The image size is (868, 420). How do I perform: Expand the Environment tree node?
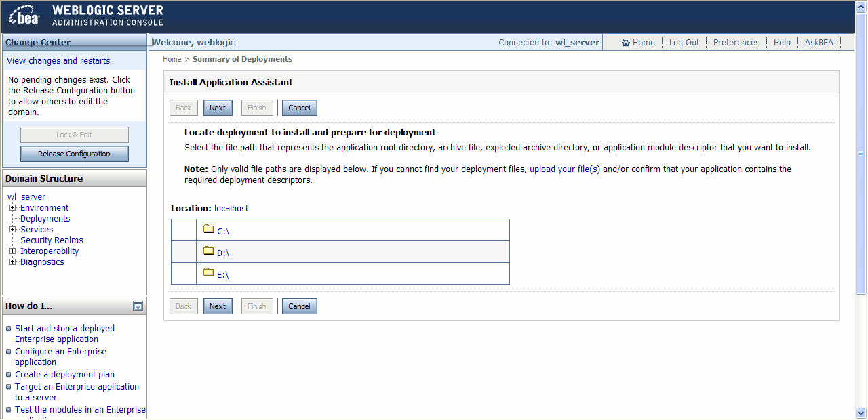[x=13, y=208]
